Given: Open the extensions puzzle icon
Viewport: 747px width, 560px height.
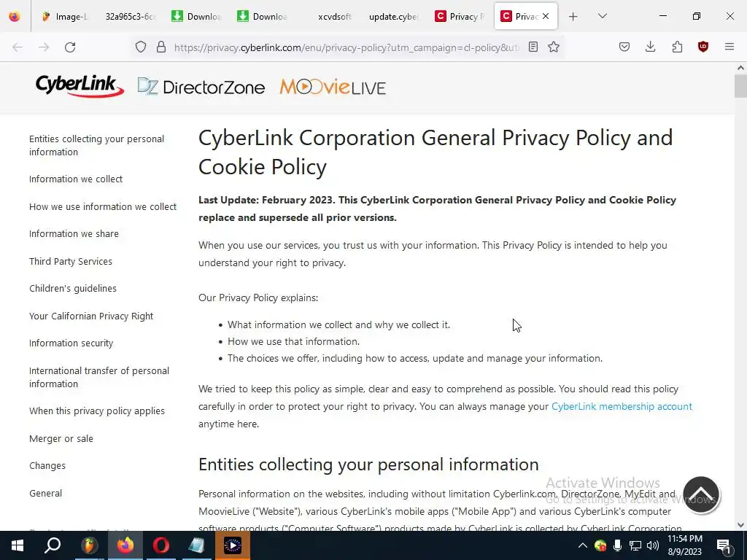Looking at the screenshot, I should [x=677, y=47].
